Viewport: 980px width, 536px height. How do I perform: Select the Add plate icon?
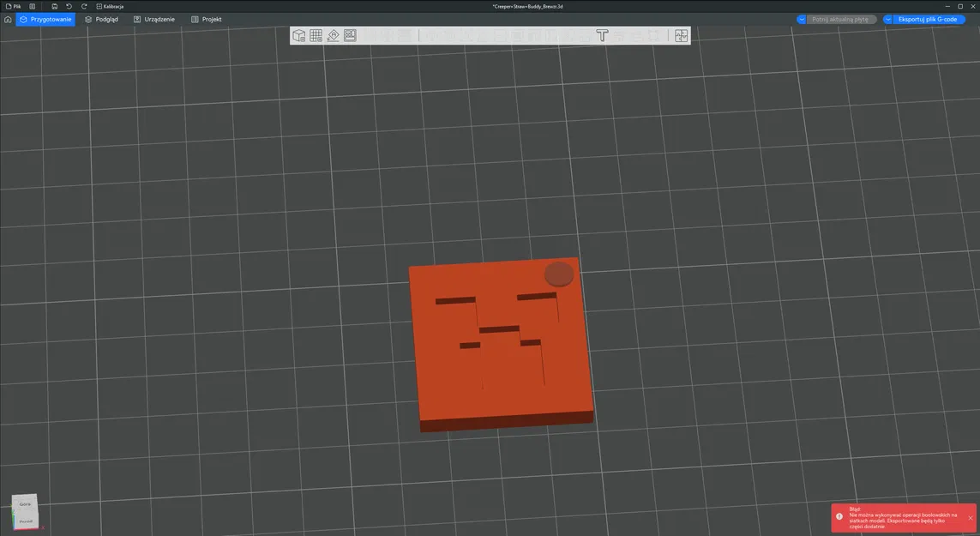pyautogui.click(x=316, y=35)
